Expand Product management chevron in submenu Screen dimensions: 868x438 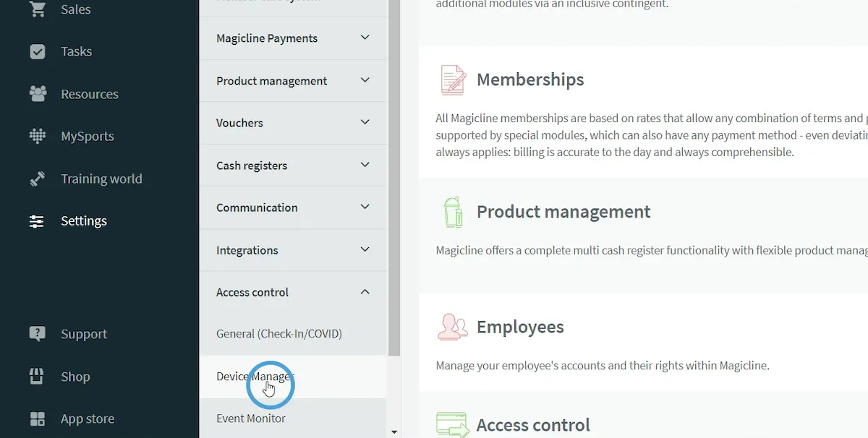pyautogui.click(x=365, y=80)
